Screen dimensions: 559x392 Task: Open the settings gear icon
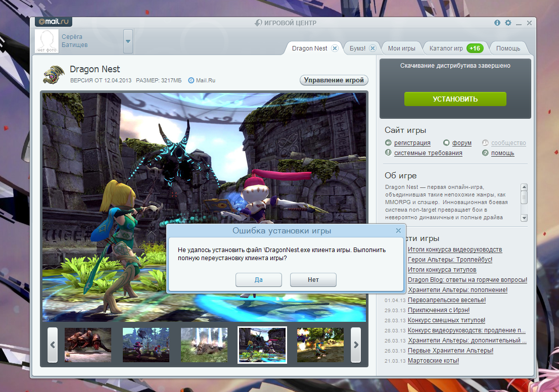(x=508, y=23)
